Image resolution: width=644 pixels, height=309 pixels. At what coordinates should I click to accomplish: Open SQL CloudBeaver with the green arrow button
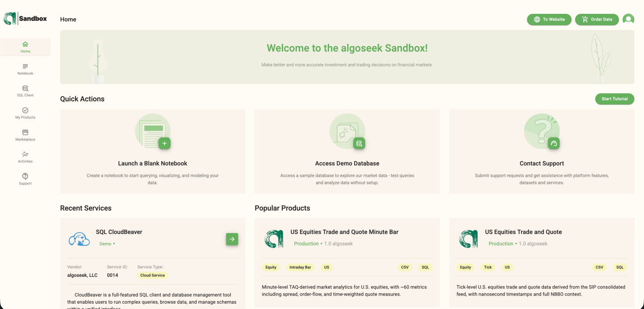232,239
